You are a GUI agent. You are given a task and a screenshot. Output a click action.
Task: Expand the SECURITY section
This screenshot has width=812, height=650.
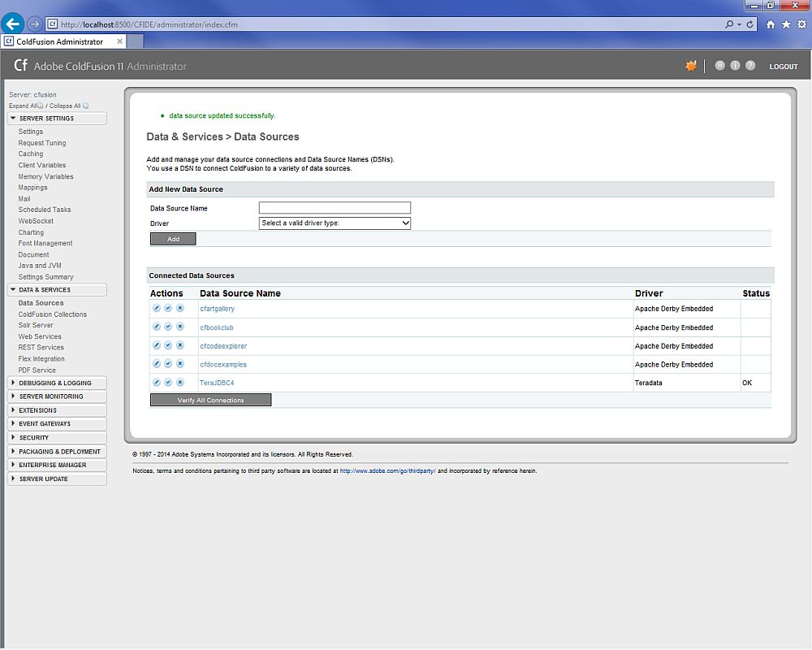pyautogui.click(x=57, y=437)
